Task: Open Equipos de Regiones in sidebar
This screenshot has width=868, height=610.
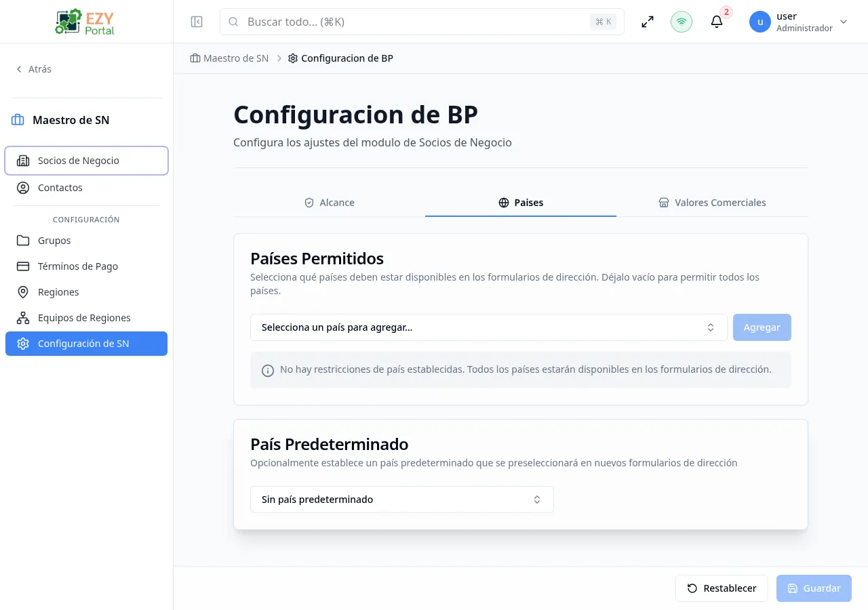Action: 87,318
